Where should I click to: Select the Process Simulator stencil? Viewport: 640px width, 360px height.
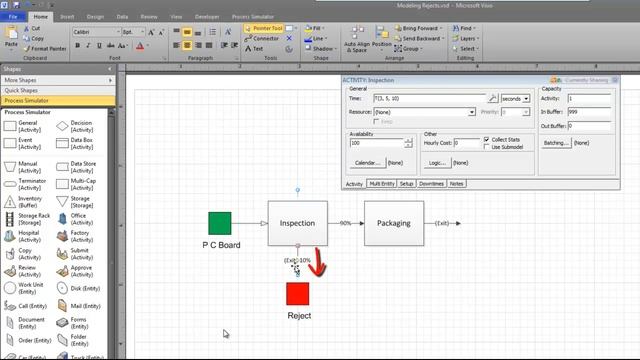pyautogui.click(x=58, y=100)
